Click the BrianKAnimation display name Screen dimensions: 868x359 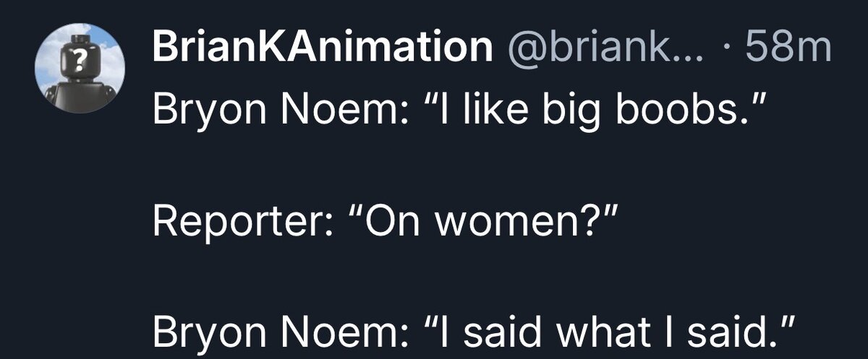point(321,49)
